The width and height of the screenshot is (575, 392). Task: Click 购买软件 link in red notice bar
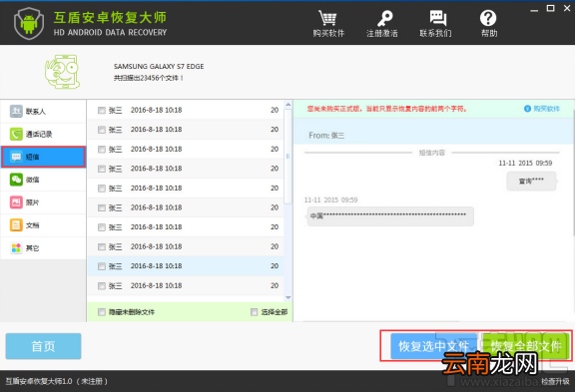point(542,109)
